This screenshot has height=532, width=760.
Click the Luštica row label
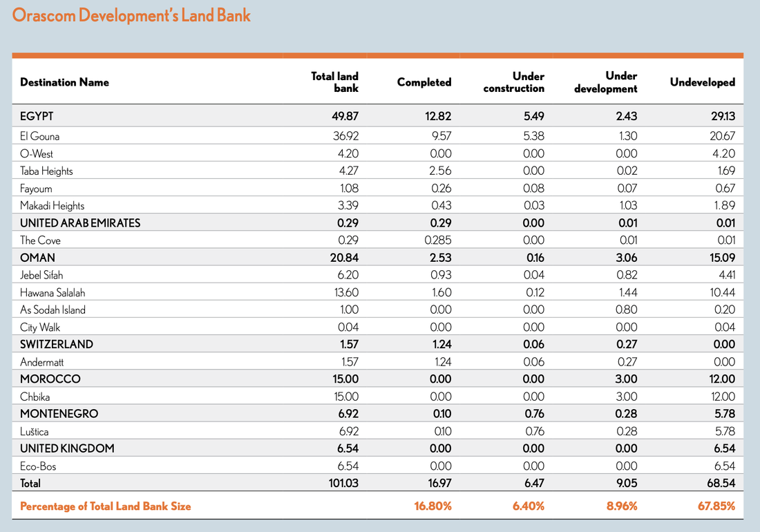(35, 432)
